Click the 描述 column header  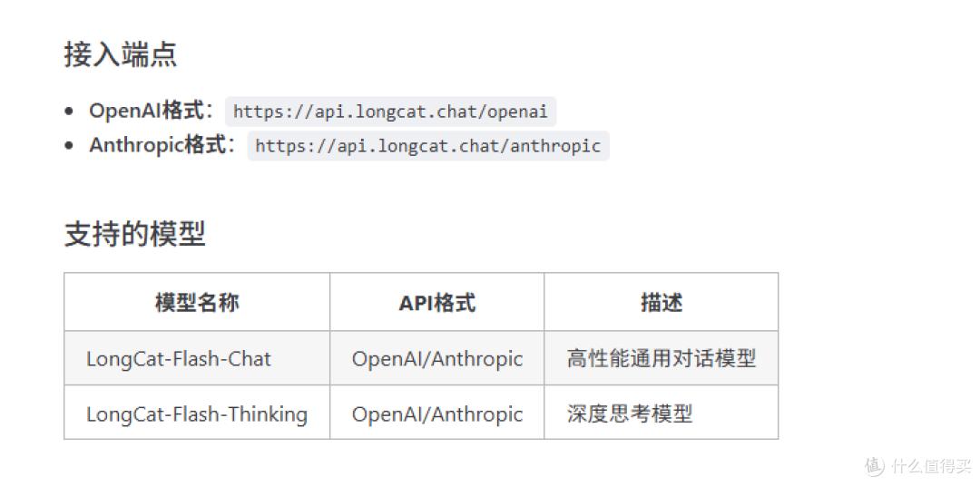661,302
